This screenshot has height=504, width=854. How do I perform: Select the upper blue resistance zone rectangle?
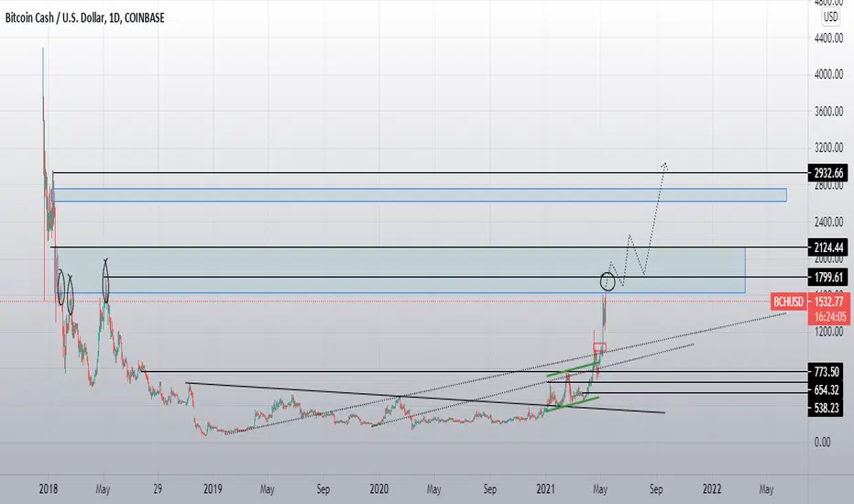(420, 195)
